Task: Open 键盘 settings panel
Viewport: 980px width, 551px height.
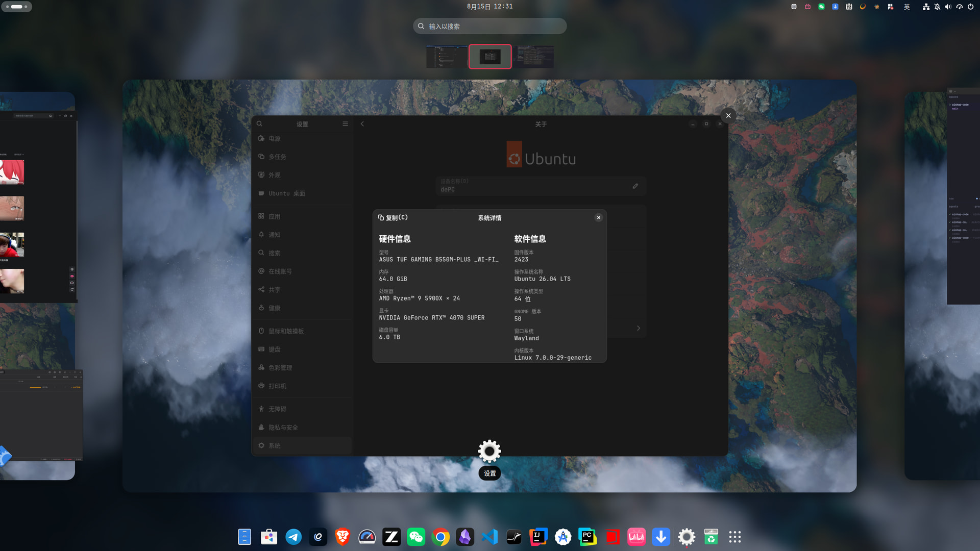Action: (302, 350)
